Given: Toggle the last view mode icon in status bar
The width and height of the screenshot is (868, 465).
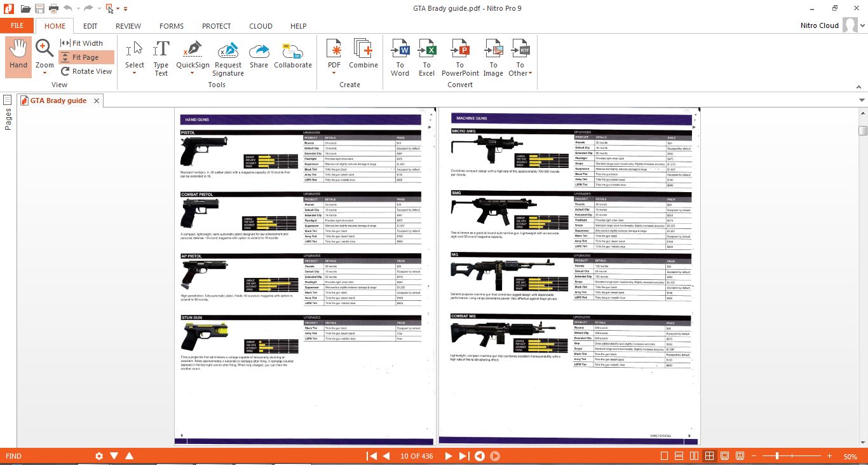Looking at the screenshot, I should tap(738, 456).
